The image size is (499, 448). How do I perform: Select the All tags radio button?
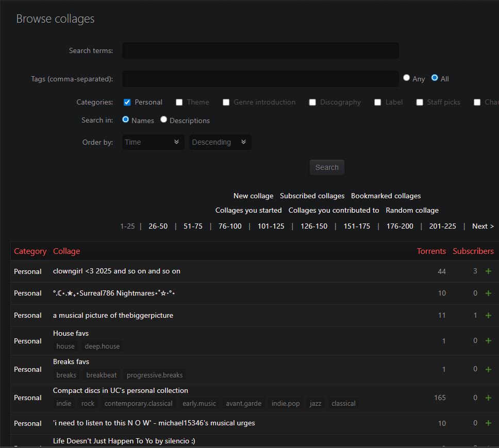435,78
